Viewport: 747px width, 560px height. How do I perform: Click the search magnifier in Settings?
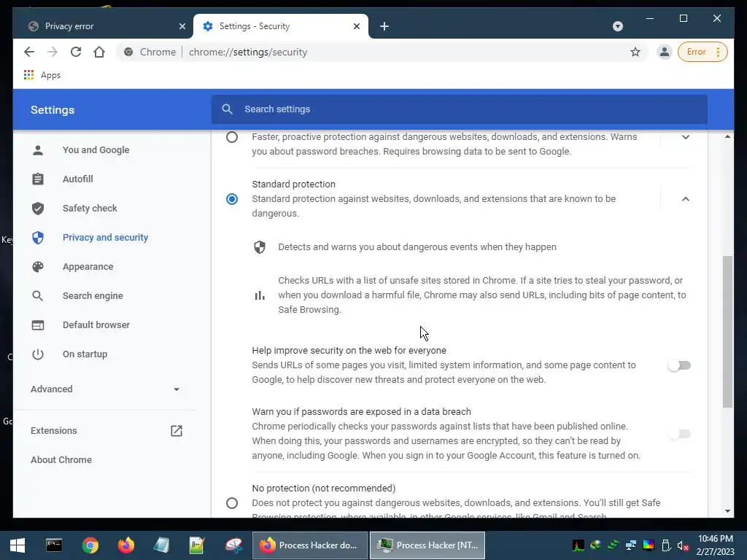(x=228, y=109)
